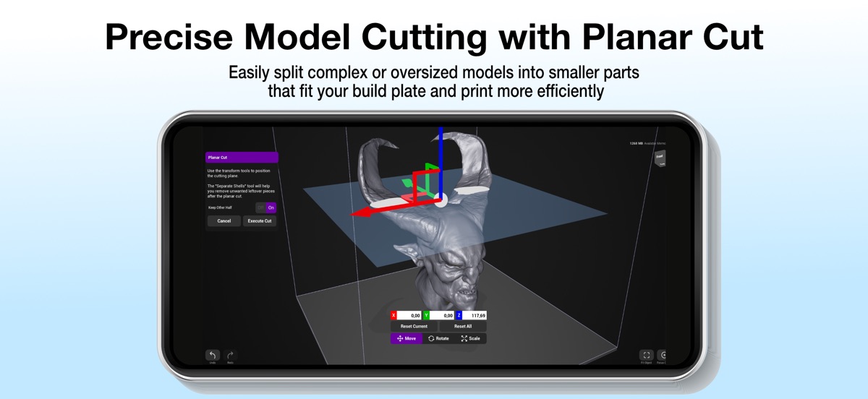The width and height of the screenshot is (868, 399).
Task: Click the view cube Front face
Action: [660, 157]
